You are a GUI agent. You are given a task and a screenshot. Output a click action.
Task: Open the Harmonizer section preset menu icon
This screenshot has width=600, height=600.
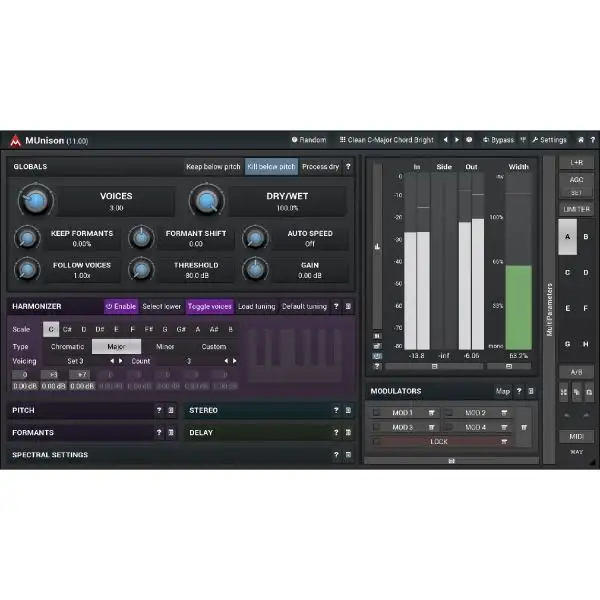point(348,307)
